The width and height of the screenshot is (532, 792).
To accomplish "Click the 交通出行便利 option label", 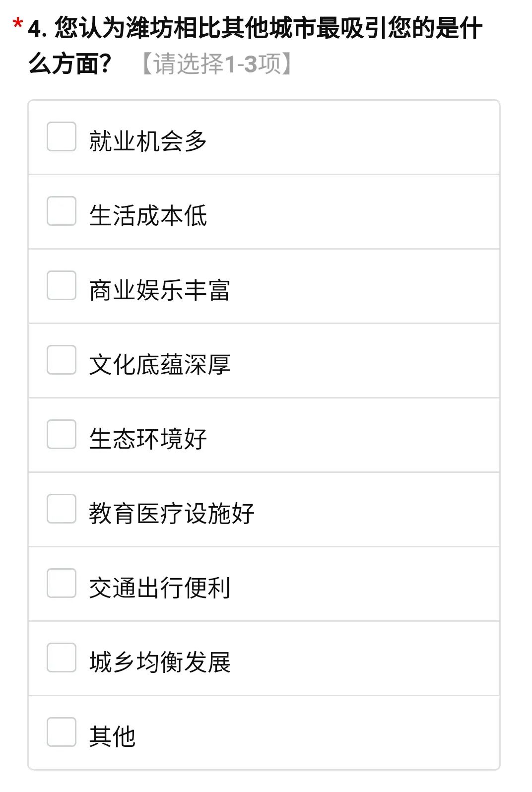I will pos(159,588).
